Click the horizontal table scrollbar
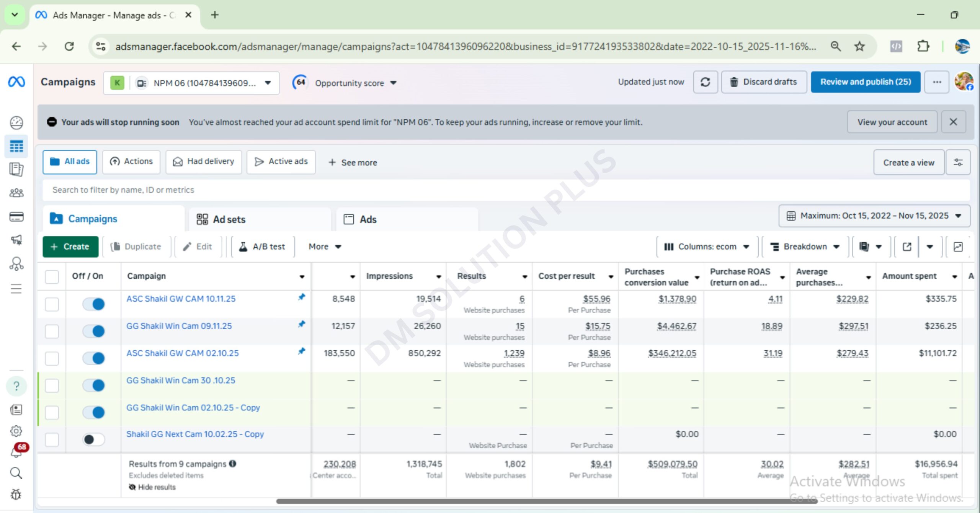 [x=546, y=501]
